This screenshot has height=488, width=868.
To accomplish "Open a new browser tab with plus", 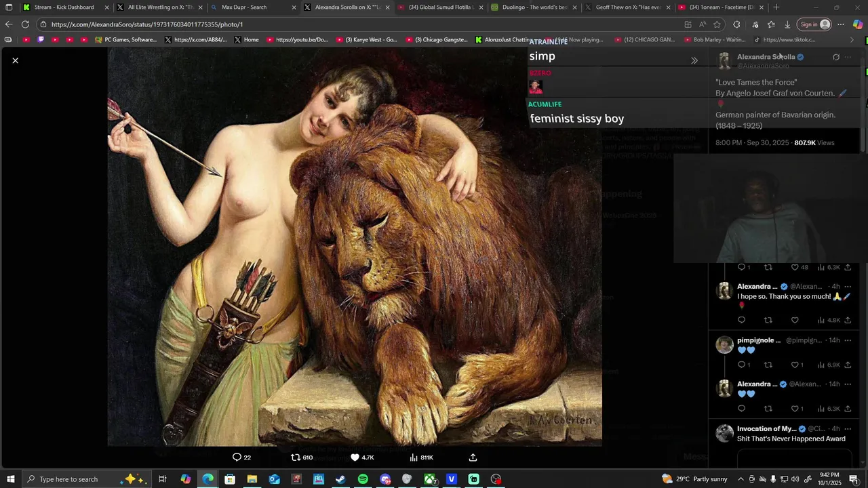I will [776, 7].
